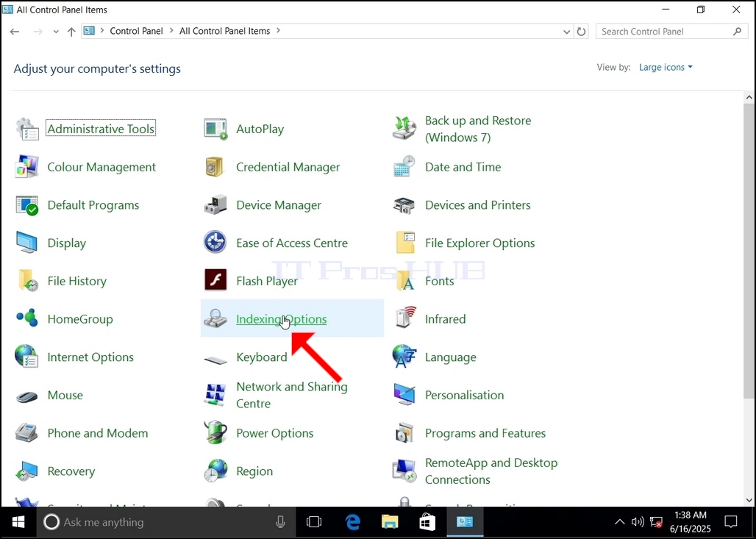Open the Date and Time icon

tap(404, 167)
